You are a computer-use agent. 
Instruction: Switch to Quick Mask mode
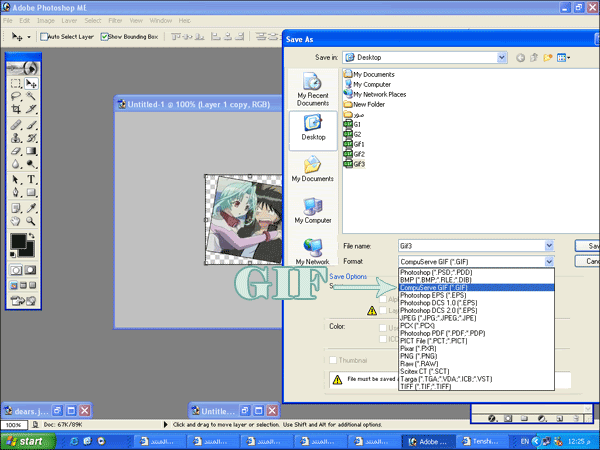(31, 270)
